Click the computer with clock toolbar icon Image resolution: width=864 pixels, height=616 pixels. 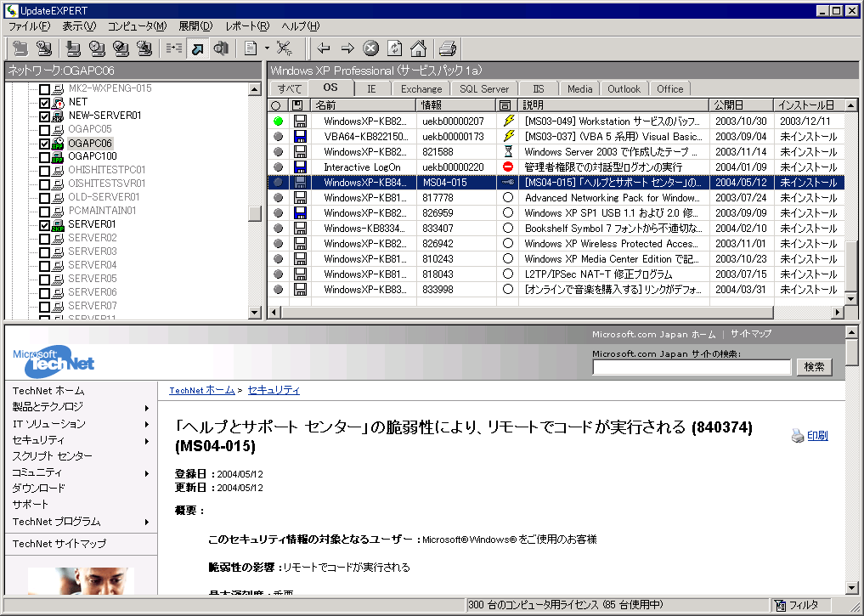coord(97,48)
